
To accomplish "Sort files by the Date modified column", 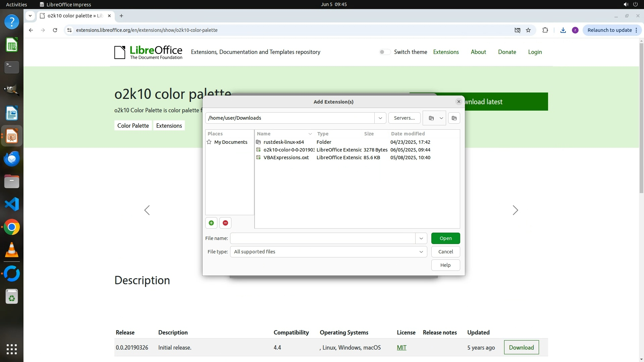I will point(408,134).
